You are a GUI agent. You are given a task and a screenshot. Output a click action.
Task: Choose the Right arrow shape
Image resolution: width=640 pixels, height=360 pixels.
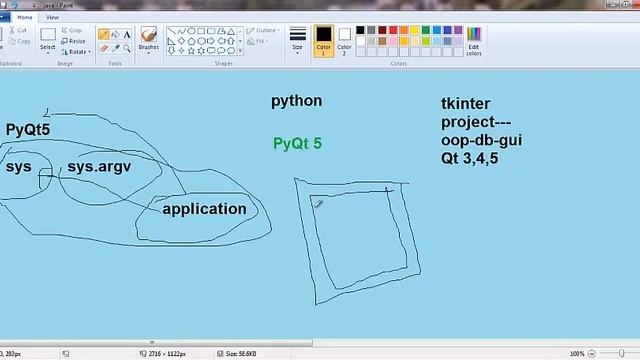click(211, 41)
